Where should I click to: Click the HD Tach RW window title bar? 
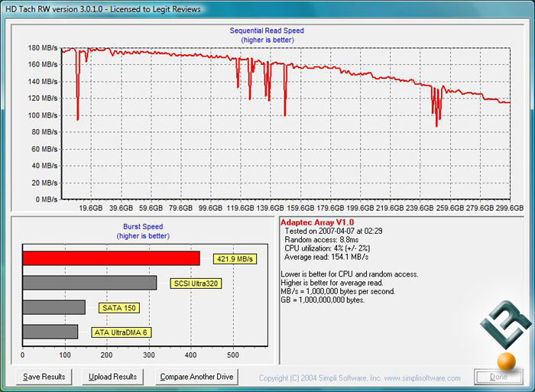tap(267, 9)
